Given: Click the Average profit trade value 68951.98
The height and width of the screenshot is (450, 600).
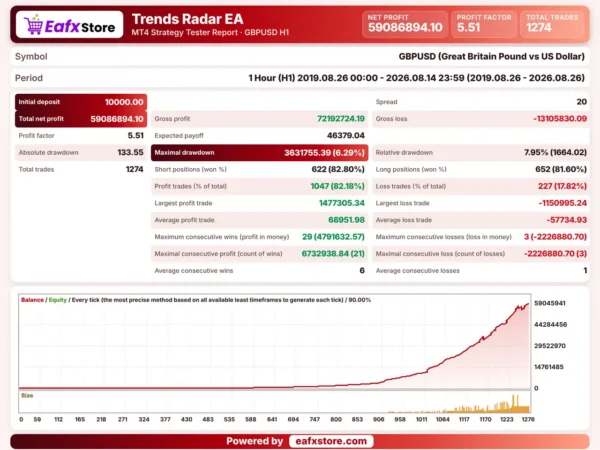Looking at the screenshot, I should [x=346, y=220].
